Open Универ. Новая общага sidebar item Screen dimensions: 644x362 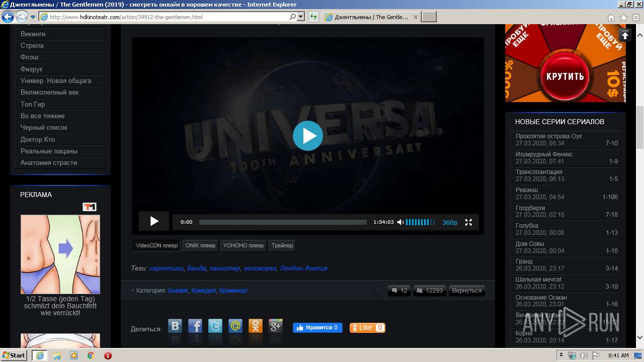(60, 80)
